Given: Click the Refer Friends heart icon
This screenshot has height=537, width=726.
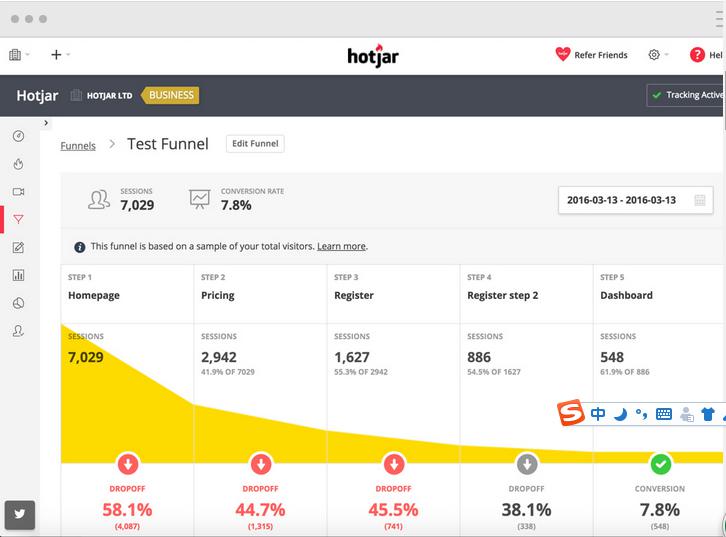Looking at the screenshot, I should point(563,54).
